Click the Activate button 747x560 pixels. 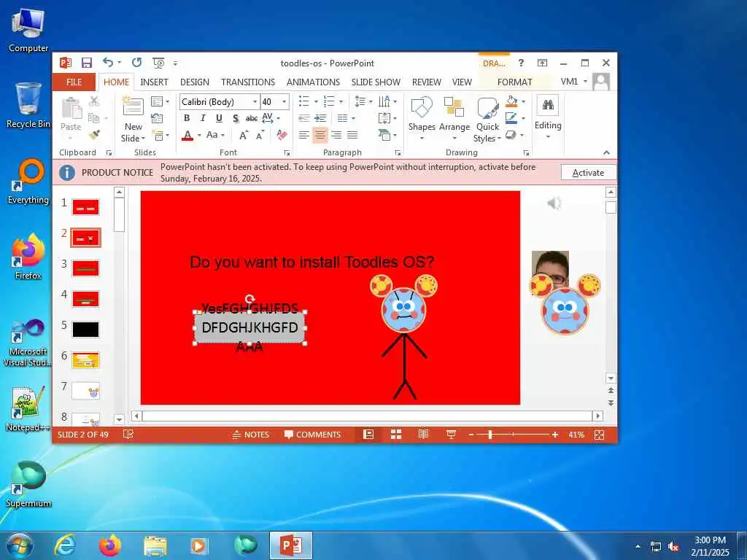(588, 172)
